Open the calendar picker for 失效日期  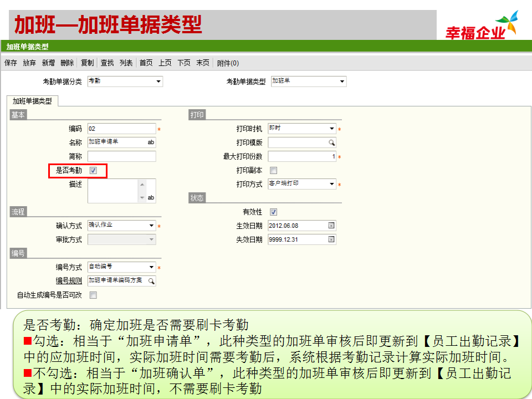pos(331,239)
